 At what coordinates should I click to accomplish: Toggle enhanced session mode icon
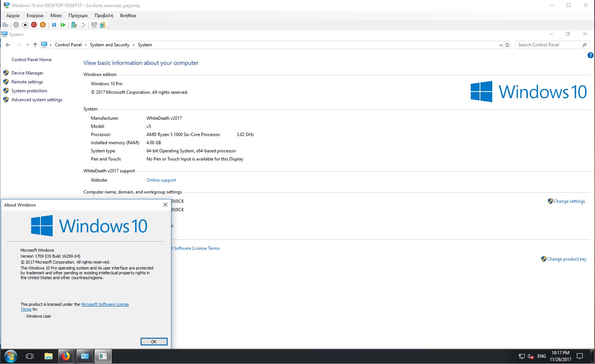click(x=94, y=25)
